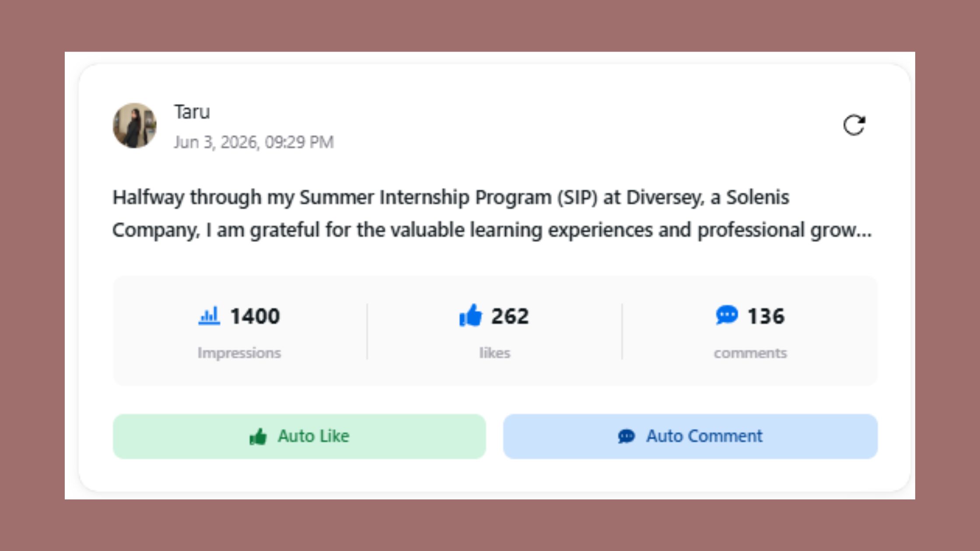Screen dimensions: 980x551
Task: Select the comments label
Action: coord(750,353)
